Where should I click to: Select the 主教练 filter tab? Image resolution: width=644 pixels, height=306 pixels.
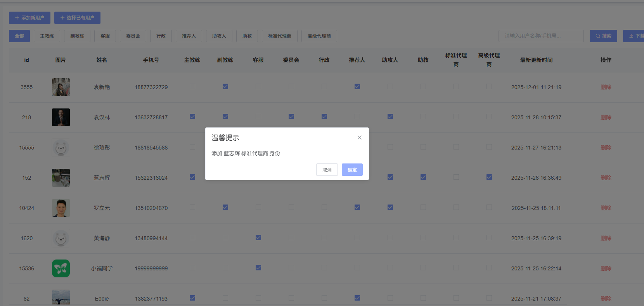(x=47, y=36)
